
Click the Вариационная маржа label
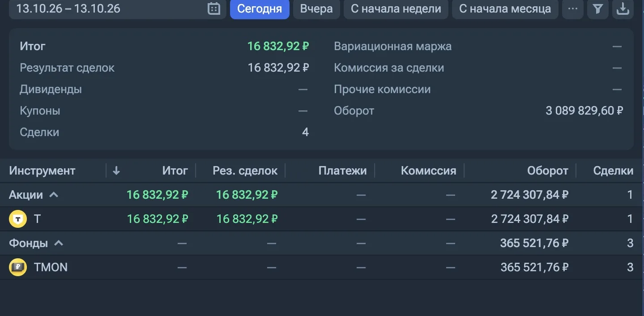click(392, 46)
